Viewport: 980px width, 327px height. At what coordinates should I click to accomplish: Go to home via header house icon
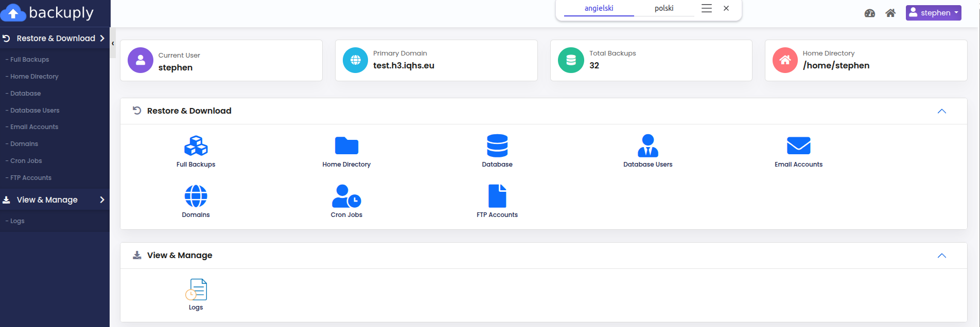click(890, 13)
